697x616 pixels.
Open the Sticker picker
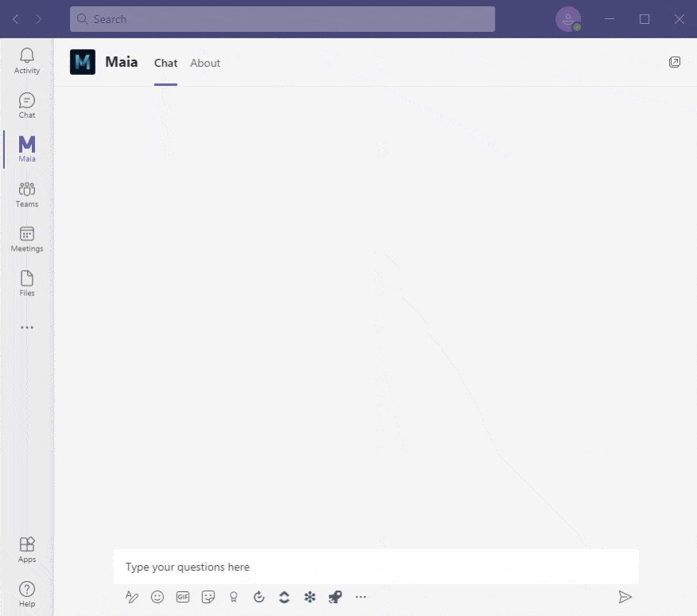point(208,597)
